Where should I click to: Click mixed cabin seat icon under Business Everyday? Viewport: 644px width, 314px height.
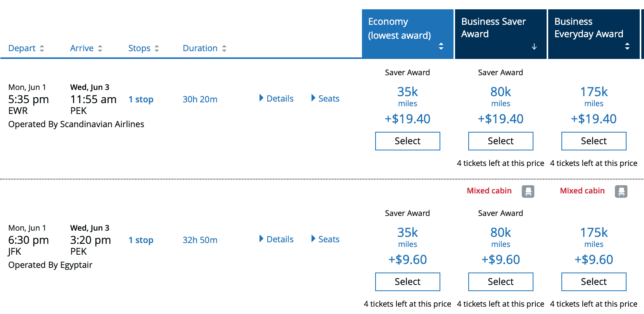pos(621,192)
